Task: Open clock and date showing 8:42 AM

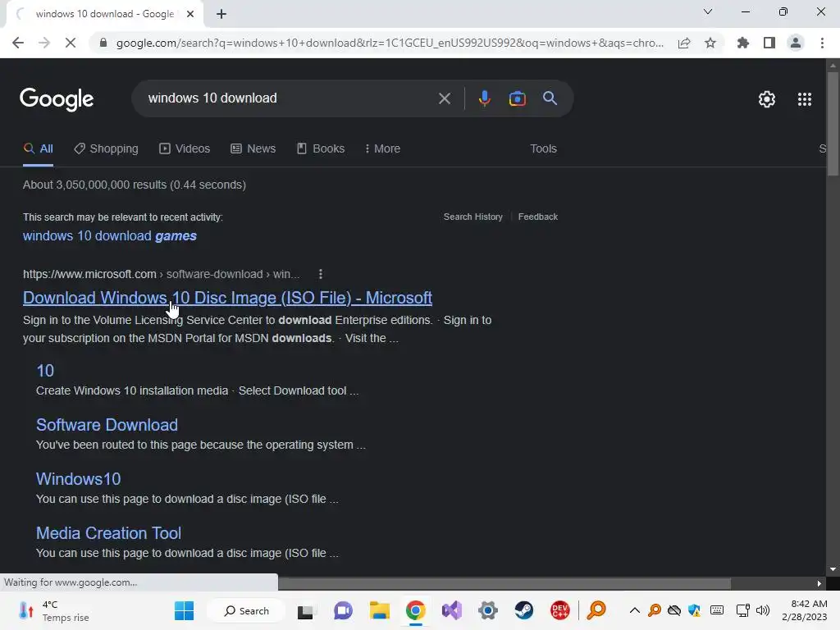Action: tap(804, 610)
